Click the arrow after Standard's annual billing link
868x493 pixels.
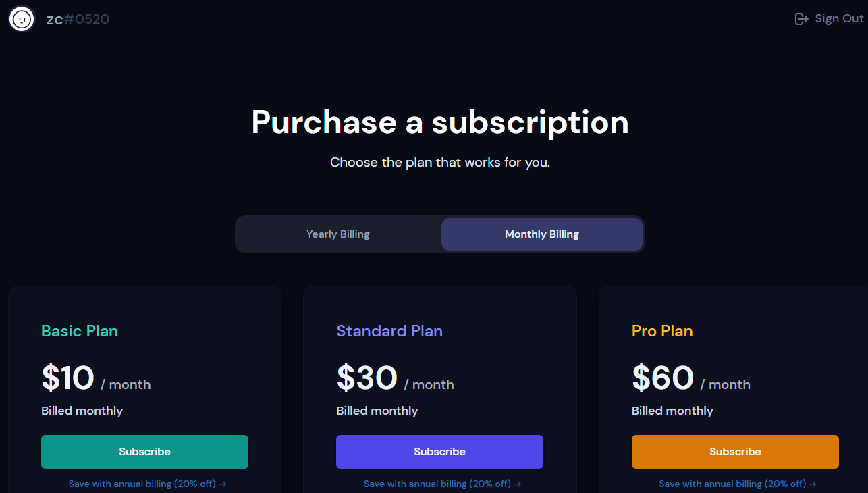[x=518, y=484]
